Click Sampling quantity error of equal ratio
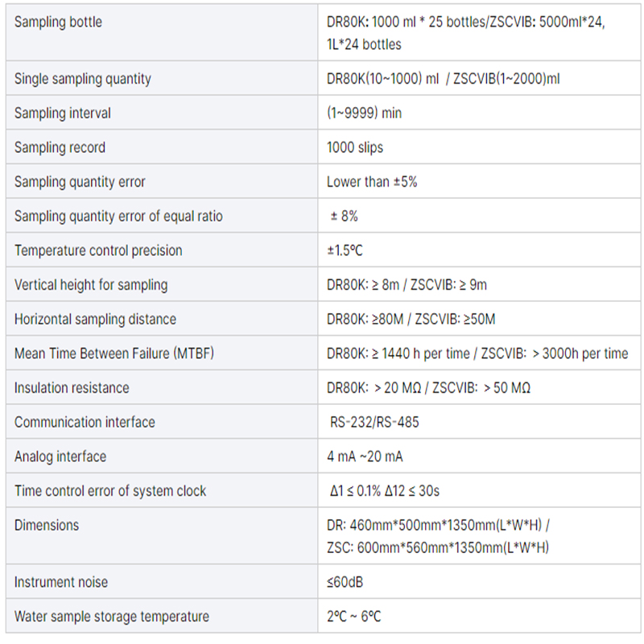The width and height of the screenshot is (644, 644). 118,216
